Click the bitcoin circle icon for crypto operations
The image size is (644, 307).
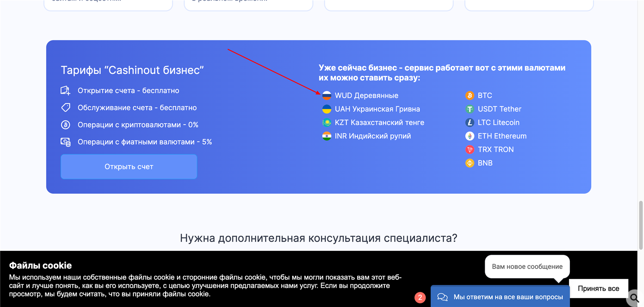tap(65, 125)
